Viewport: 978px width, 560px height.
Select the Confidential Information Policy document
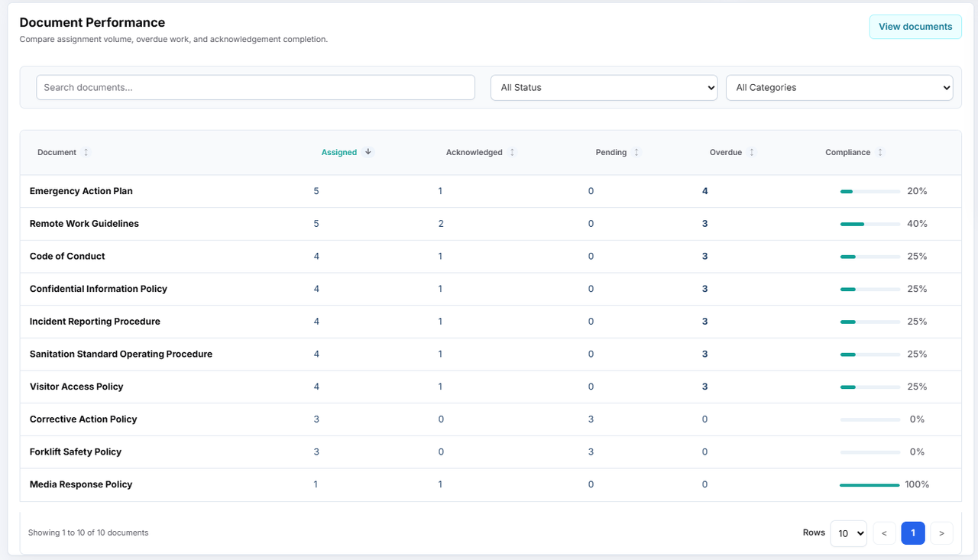99,289
